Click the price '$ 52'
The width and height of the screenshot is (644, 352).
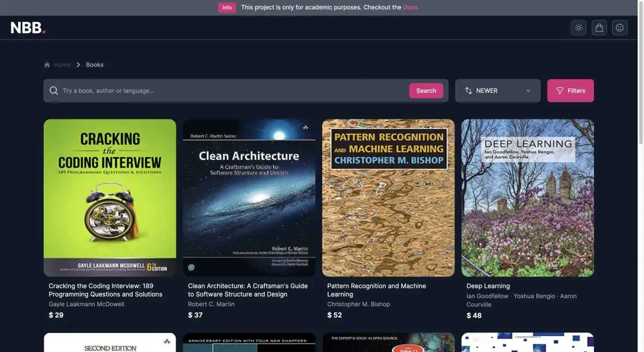(x=335, y=315)
